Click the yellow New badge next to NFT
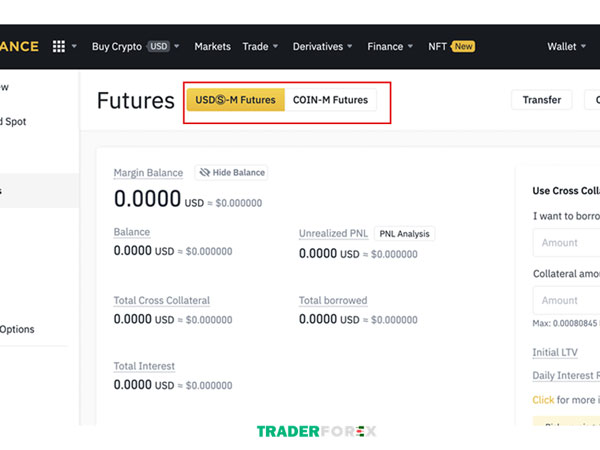Viewport: 600px width, 450px height. tap(463, 47)
